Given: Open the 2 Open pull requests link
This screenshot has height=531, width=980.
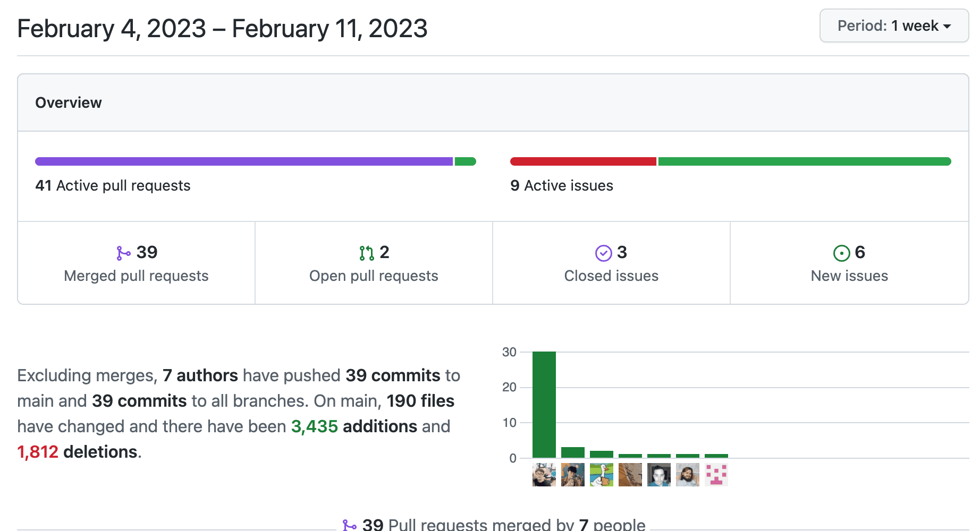Looking at the screenshot, I should [x=374, y=263].
